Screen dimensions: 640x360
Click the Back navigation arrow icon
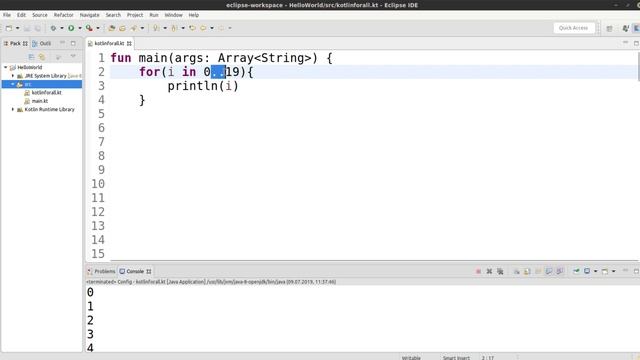(203, 28)
